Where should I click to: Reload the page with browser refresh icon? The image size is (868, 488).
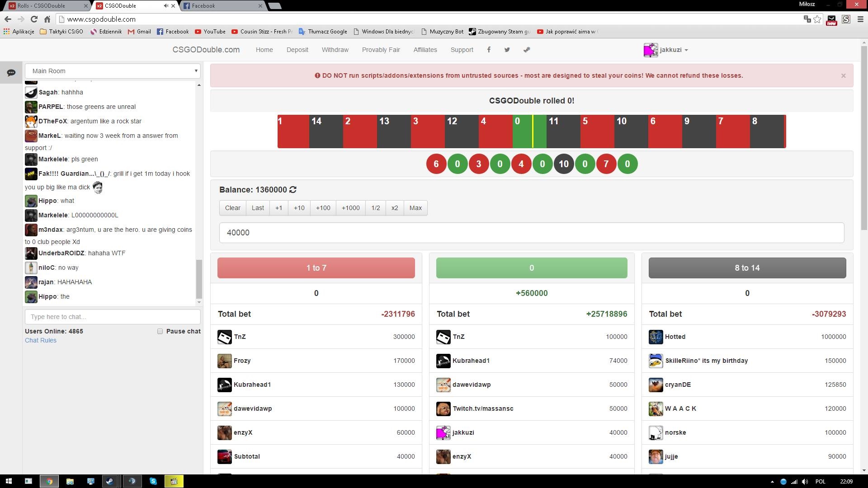point(34,19)
